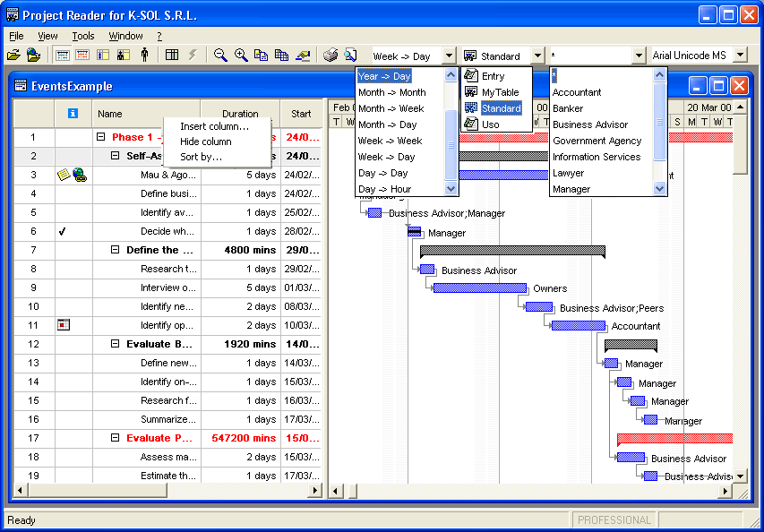The image size is (764, 532).
Task: Open the '?' help menu
Action: pyautogui.click(x=159, y=36)
